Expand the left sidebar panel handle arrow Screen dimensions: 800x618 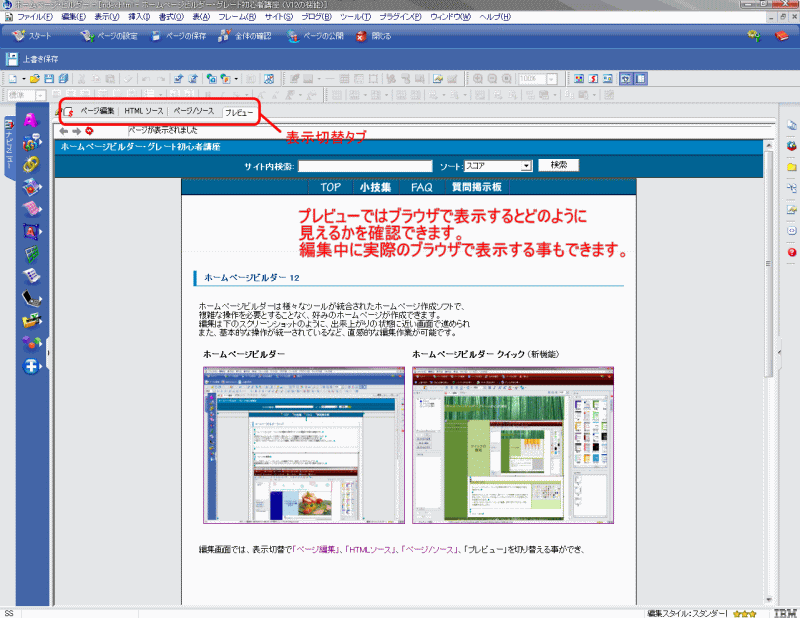[x=48, y=353]
